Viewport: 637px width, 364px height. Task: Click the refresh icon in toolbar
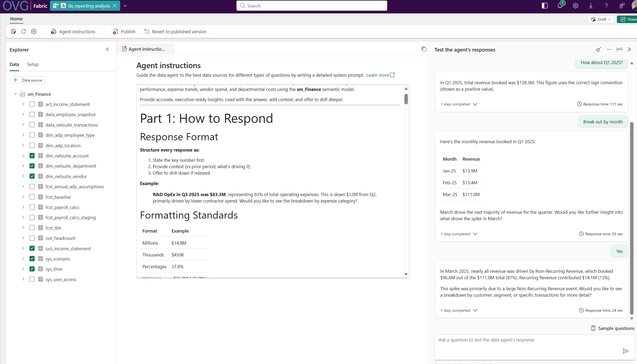[x=24, y=32]
